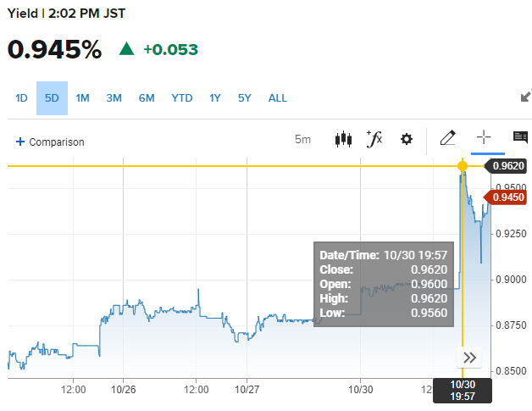532x411 pixels.
Task: Show the 1Y time range
Action: 215,97
